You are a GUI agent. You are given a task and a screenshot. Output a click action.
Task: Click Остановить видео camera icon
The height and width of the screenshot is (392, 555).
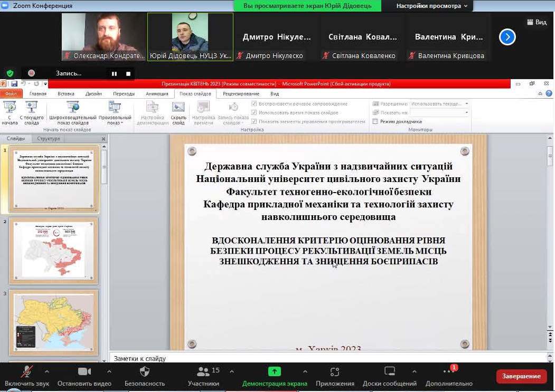84,371
